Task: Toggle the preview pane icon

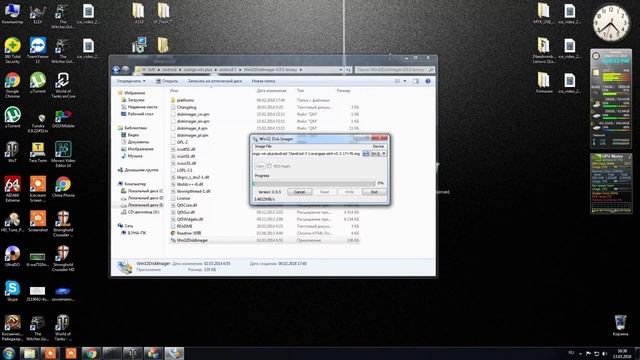Action: coord(416,81)
